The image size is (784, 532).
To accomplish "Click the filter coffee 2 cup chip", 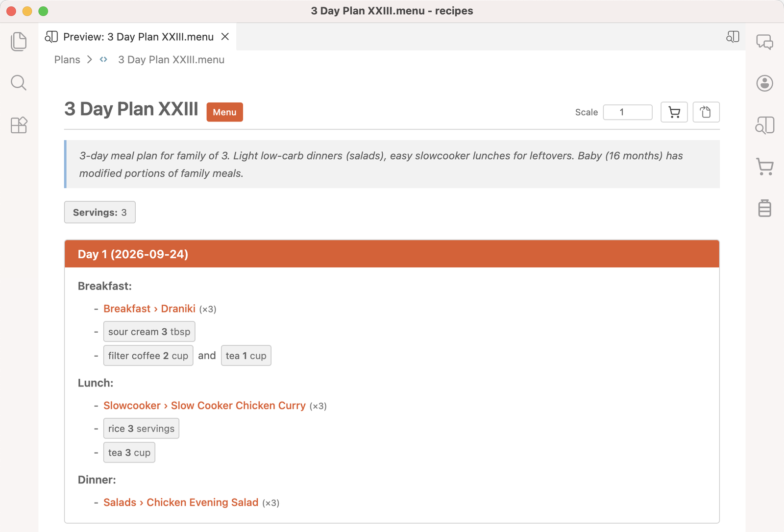I will [x=148, y=356].
